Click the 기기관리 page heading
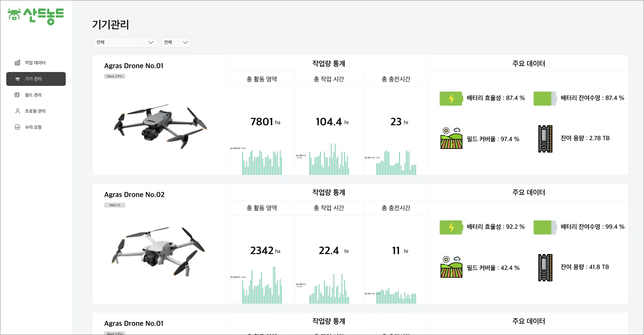The width and height of the screenshot is (644, 335). (x=110, y=25)
